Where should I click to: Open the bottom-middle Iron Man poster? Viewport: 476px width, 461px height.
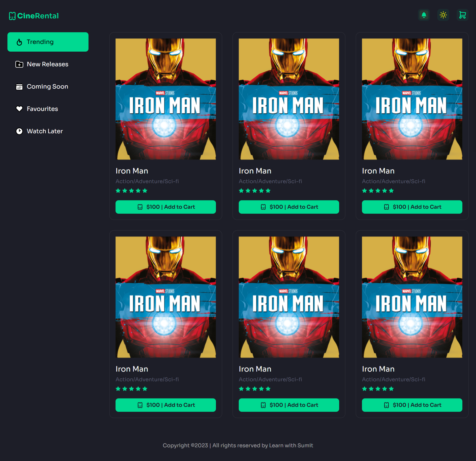point(289,297)
